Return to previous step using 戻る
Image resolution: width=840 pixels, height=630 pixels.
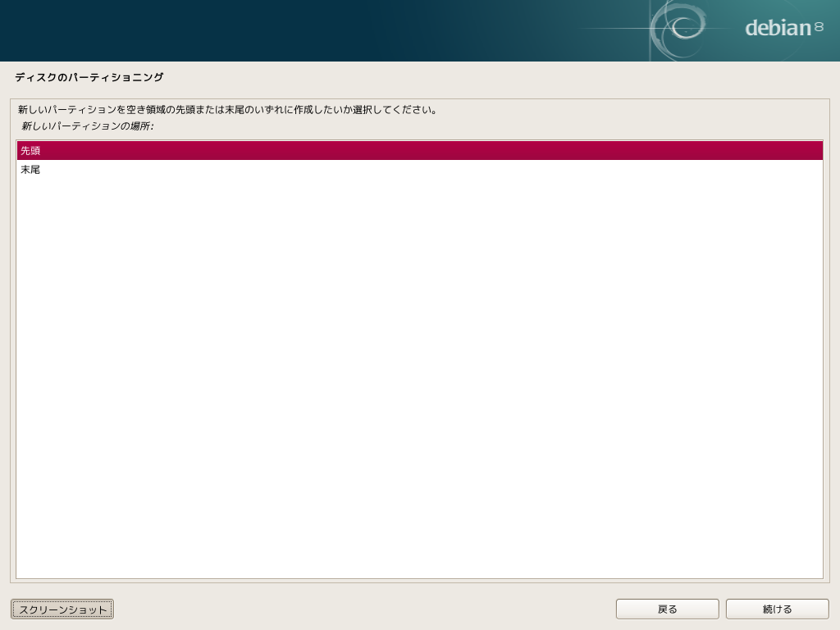click(667, 609)
